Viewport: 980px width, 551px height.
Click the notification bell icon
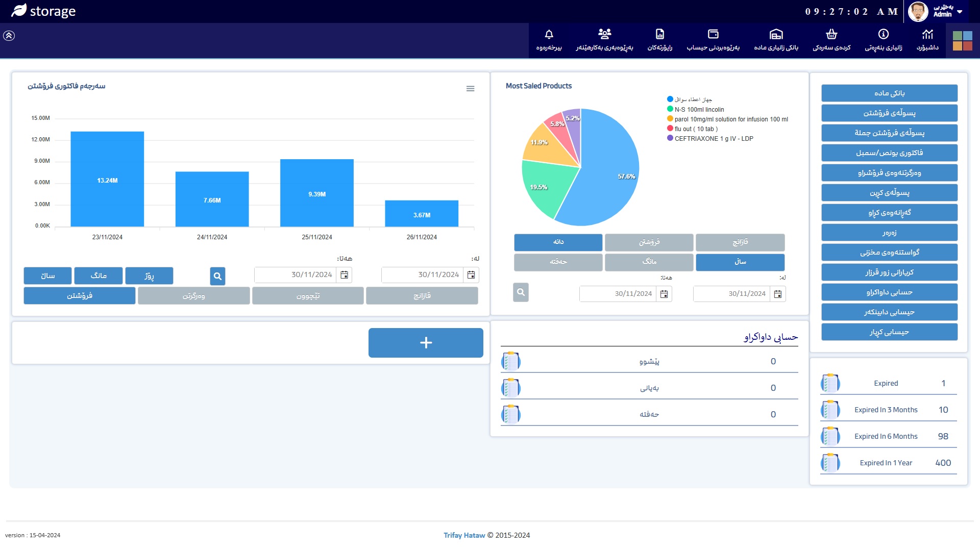click(549, 35)
